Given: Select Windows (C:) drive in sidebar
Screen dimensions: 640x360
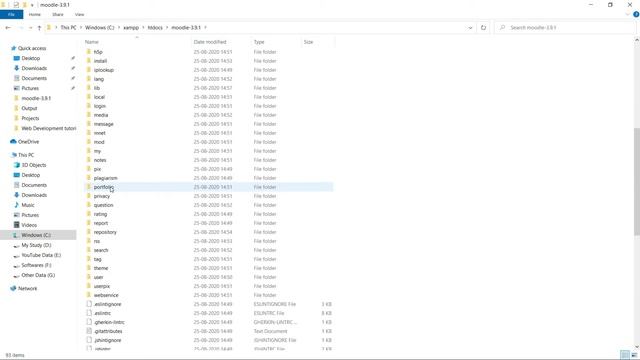Looking at the screenshot, I should coord(36,235).
